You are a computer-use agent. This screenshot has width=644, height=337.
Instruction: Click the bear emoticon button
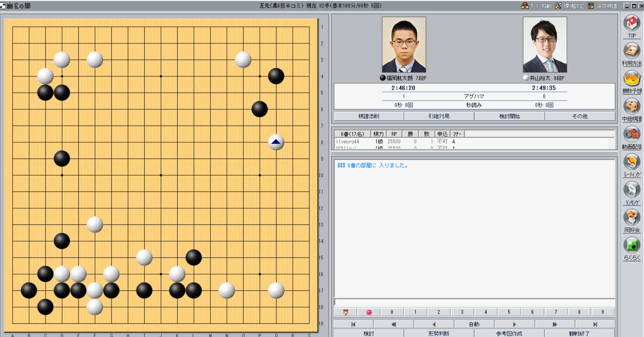[346, 312]
